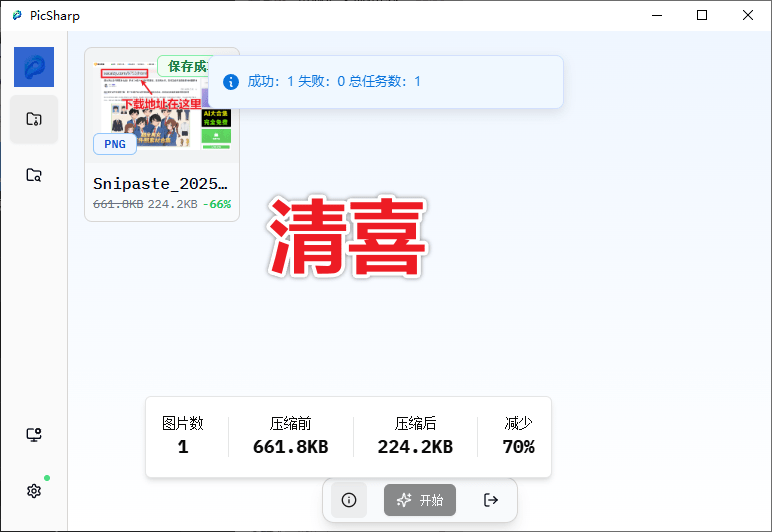Image resolution: width=772 pixels, height=532 pixels.
Task: Click the -66% reduction label on the file card
Action: [216, 204]
